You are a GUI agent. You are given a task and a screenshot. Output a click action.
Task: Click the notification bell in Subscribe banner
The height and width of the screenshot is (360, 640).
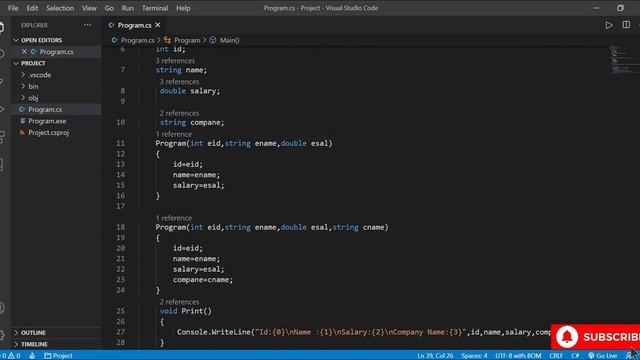coord(567,337)
